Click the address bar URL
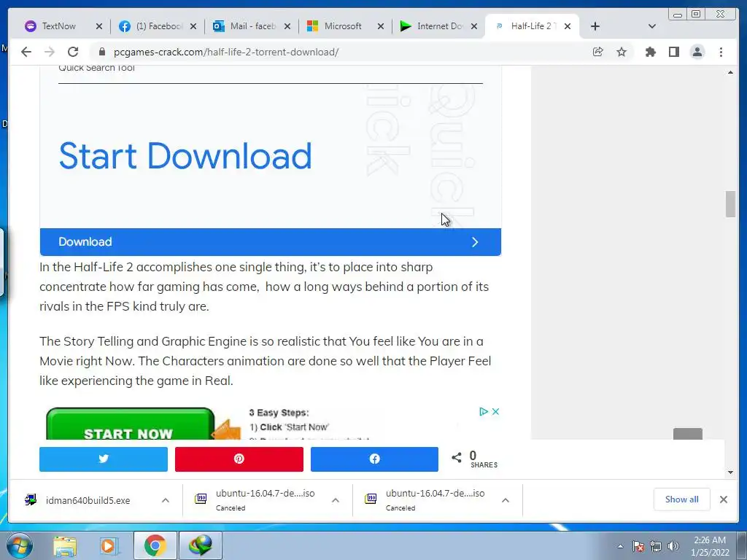Screen dimensions: 747x560 226,52
